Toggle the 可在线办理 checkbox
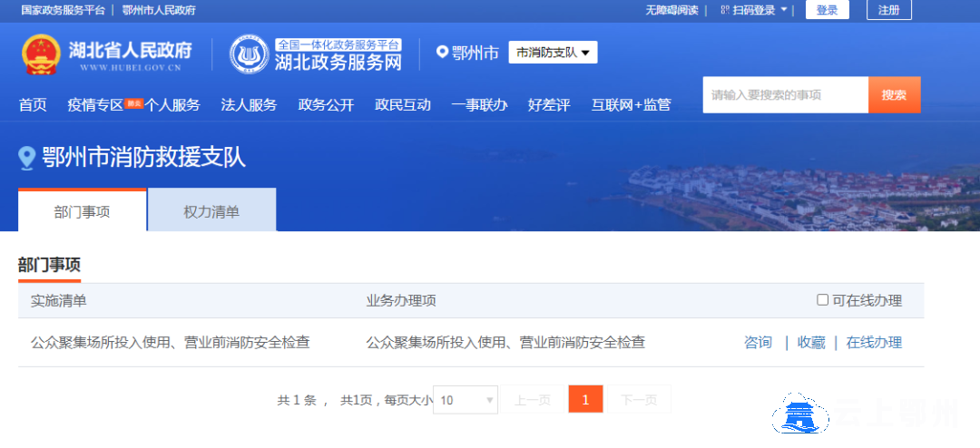 coord(822,300)
